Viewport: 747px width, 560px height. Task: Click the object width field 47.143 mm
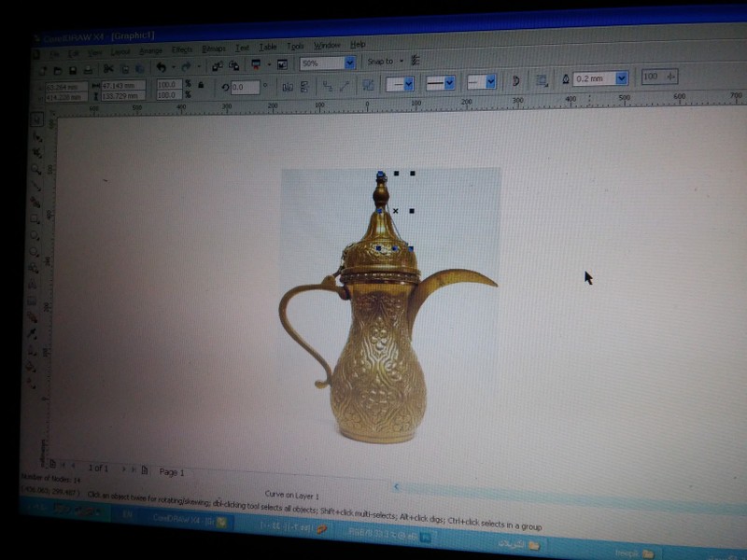click(123, 86)
